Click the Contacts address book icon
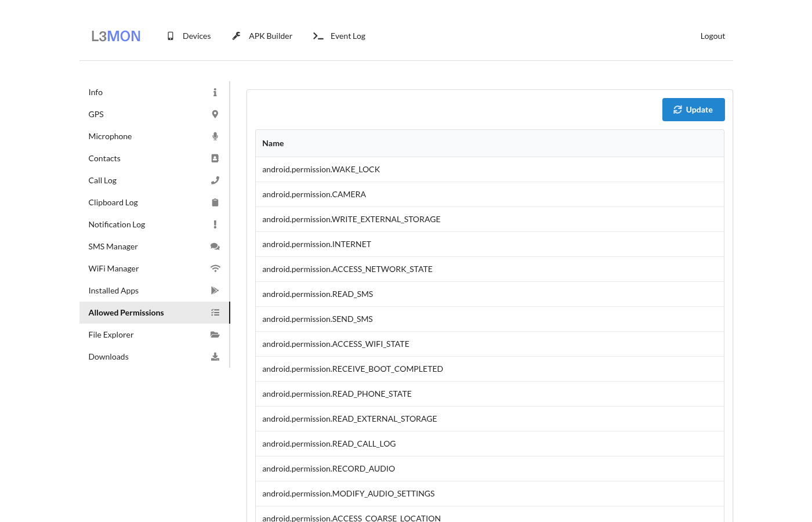 click(x=215, y=158)
